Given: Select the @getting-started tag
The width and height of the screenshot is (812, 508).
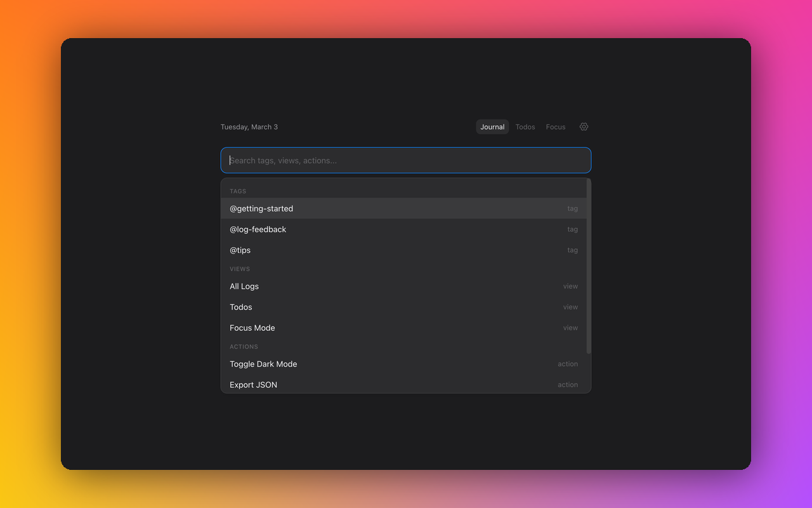Looking at the screenshot, I should [x=261, y=208].
